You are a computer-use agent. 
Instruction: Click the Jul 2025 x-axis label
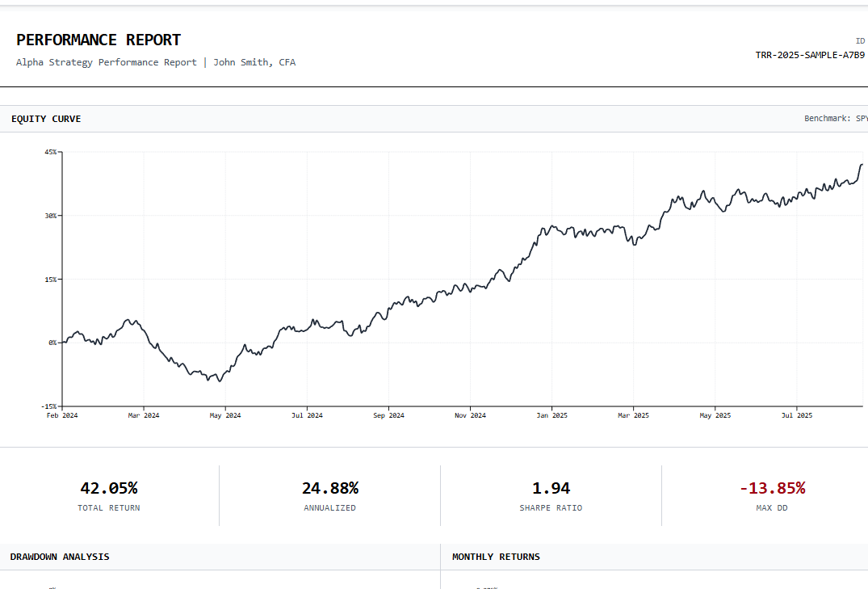796,415
